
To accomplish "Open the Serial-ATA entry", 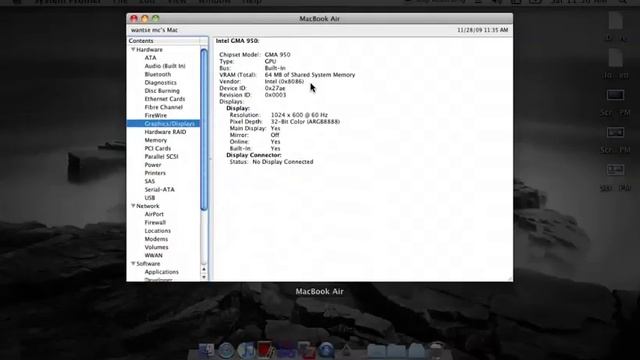I will (x=159, y=189).
